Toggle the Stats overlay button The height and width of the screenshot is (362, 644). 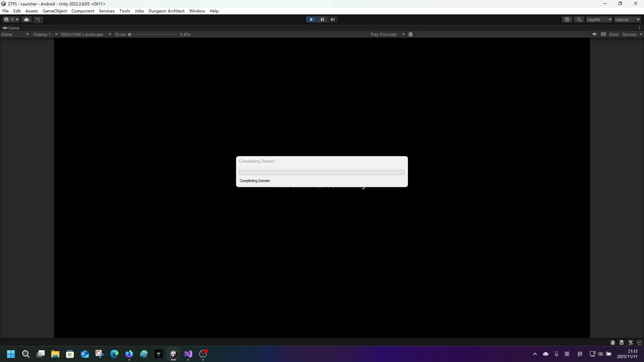(x=614, y=35)
